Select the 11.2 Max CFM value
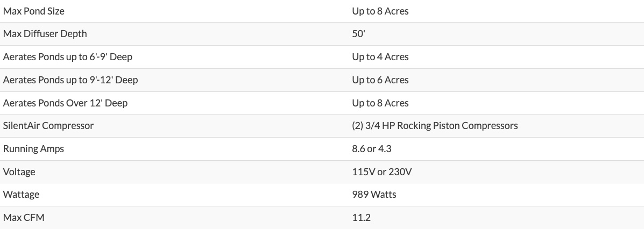 click(362, 217)
